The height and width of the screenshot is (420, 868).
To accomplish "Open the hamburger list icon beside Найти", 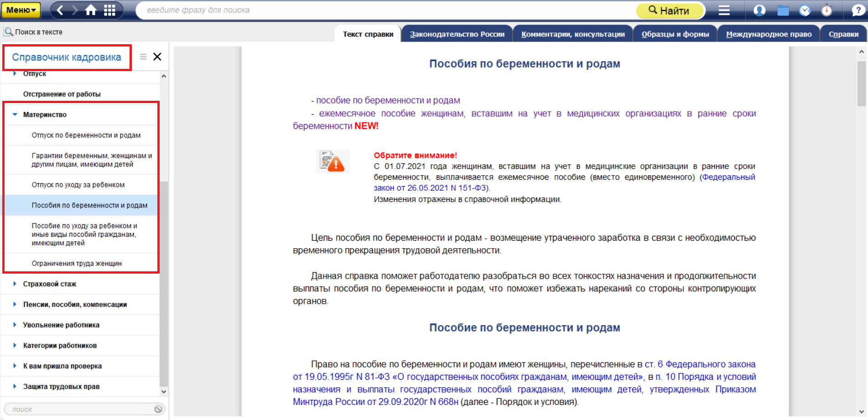I will pyautogui.click(x=724, y=10).
